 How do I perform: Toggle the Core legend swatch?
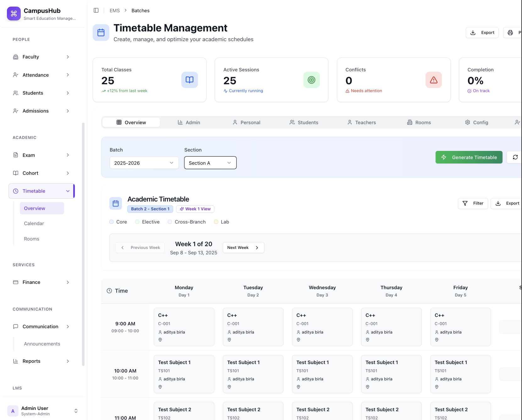coord(112,222)
